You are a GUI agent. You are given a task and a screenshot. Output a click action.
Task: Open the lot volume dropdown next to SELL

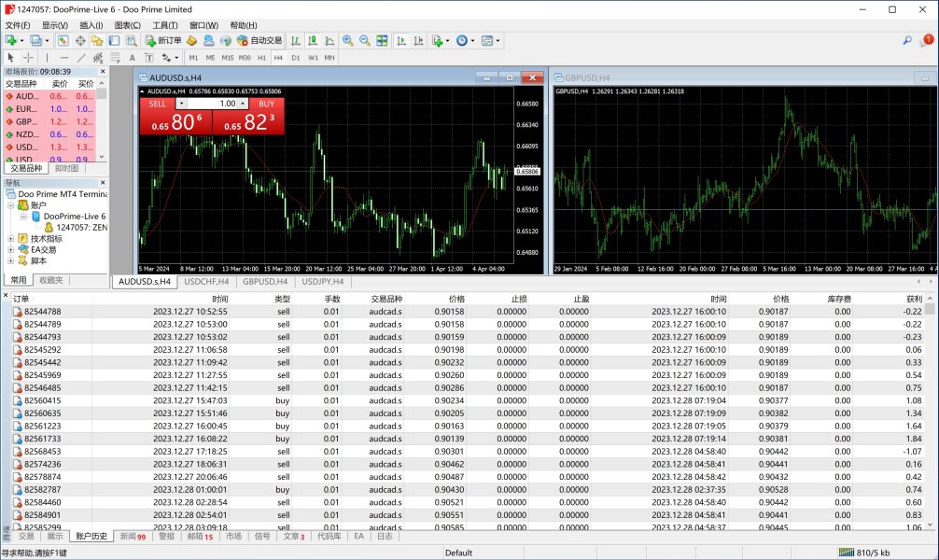[181, 104]
